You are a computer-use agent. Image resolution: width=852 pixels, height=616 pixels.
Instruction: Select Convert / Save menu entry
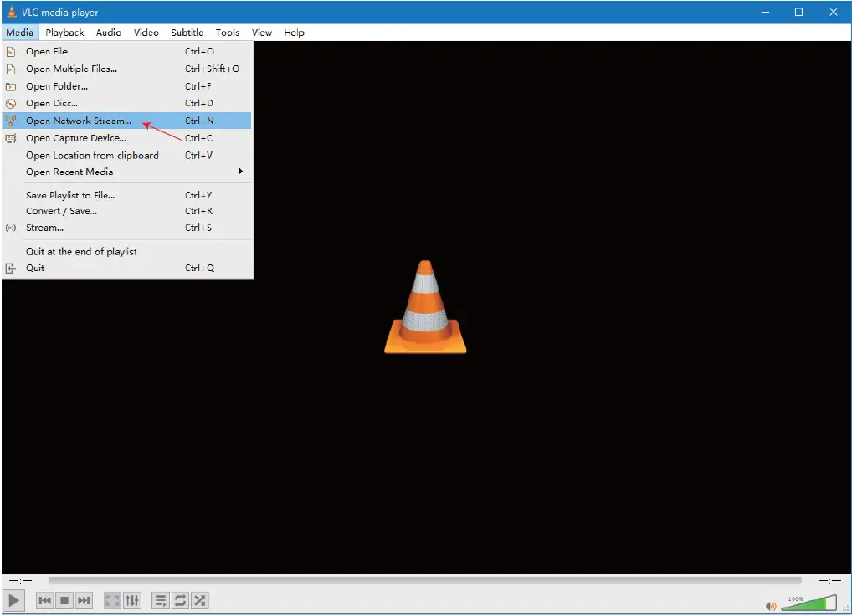tap(61, 211)
